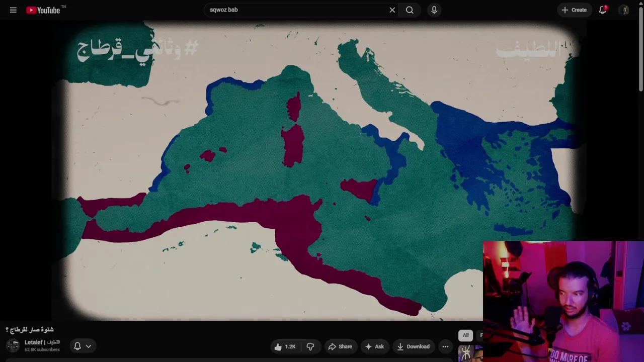Open the Letaief channel avatar
644x362 pixels.
tap(13, 345)
